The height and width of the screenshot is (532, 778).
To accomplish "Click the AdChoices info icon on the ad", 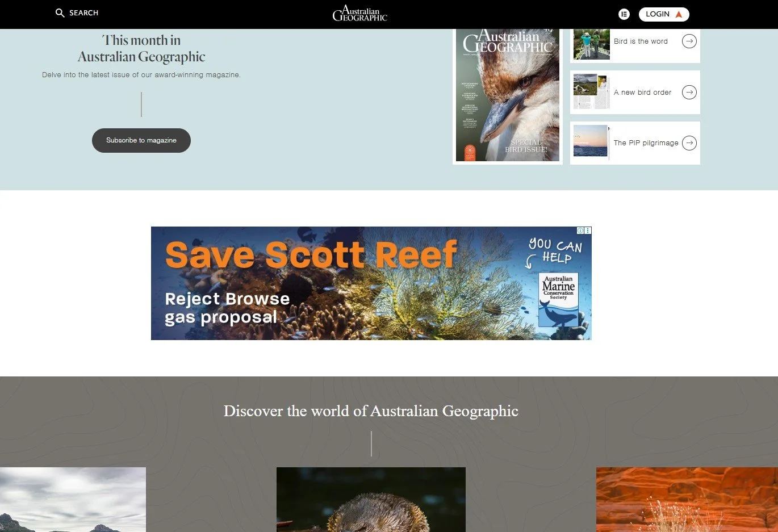I will pyautogui.click(x=580, y=231).
